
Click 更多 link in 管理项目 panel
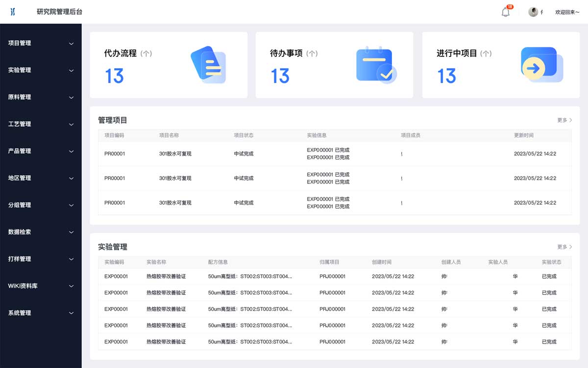564,120
